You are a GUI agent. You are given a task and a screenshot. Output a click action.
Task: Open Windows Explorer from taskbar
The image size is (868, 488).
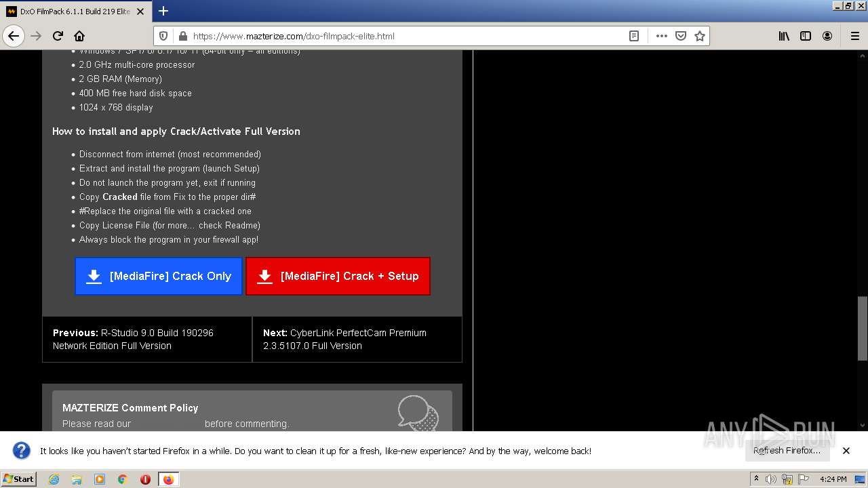(77, 479)
